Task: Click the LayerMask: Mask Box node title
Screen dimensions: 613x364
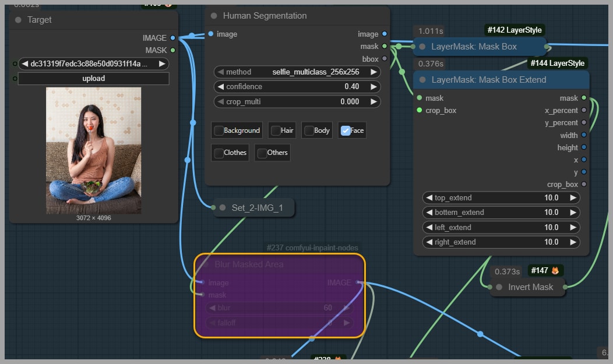Action: 473,46
